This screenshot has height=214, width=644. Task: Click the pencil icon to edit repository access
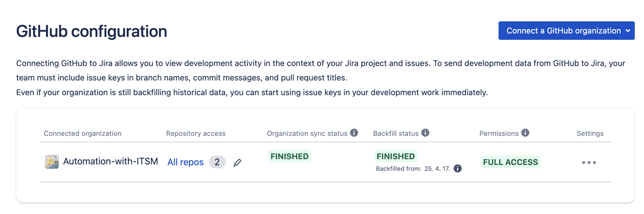coord(237,163)
